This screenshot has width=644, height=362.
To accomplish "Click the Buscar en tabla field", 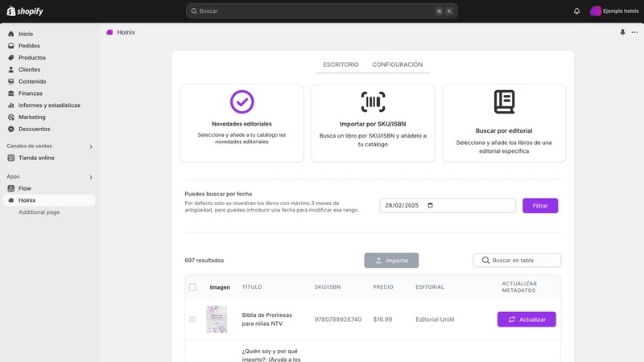I will click(x=517, y=260).
